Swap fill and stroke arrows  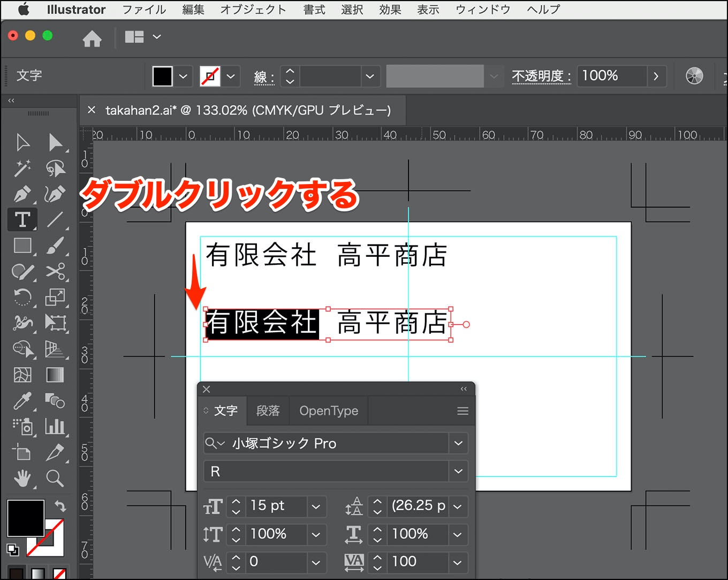(60, 506)
